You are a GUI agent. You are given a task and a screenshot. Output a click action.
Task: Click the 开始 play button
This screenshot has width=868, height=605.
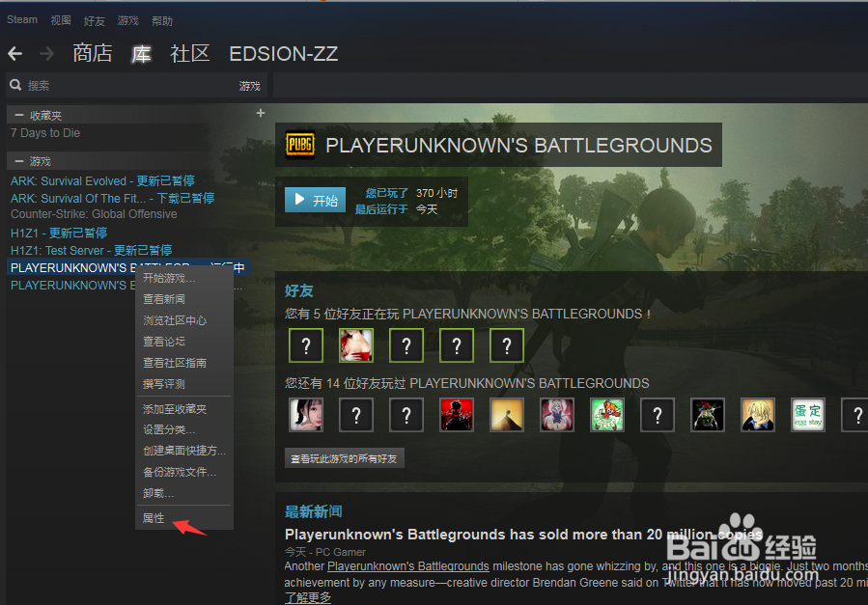click(x=315, y=200)
